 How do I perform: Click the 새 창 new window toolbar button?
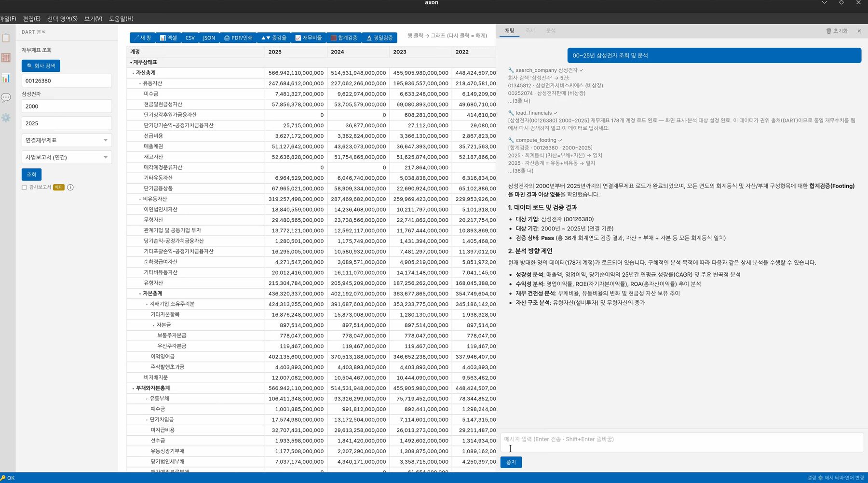[x=142, y=38]
